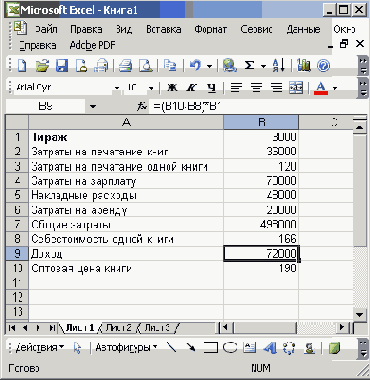This screenshot has width=370, height=380.
Task: Toggle underline formatting (Ч)
Action: click(211, 88)
